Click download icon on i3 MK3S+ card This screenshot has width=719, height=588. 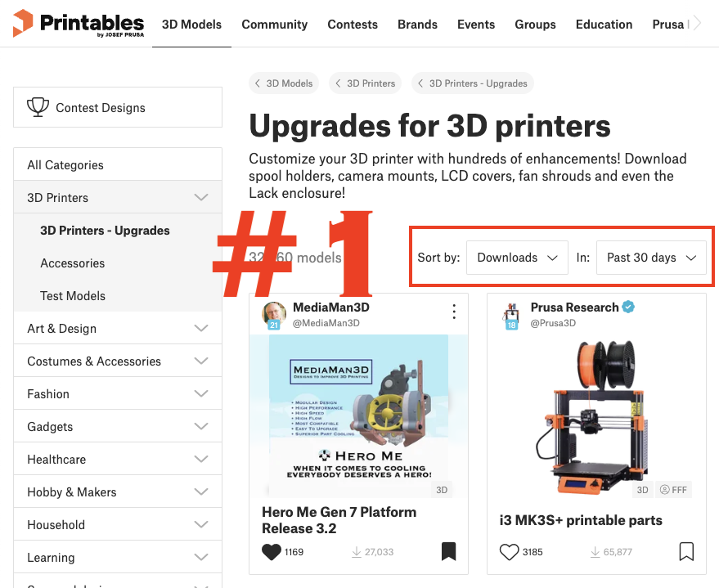click(595, 552)
